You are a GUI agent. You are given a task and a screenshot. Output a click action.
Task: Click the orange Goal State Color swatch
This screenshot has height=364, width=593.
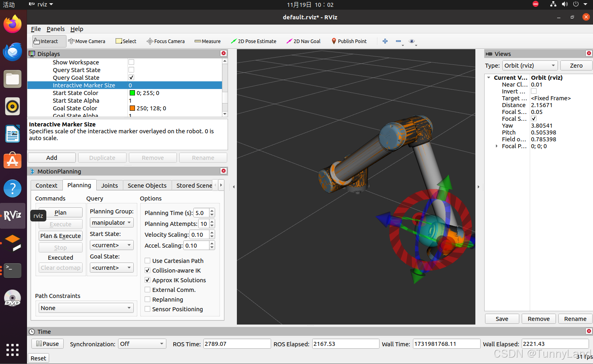coord(132,108)
